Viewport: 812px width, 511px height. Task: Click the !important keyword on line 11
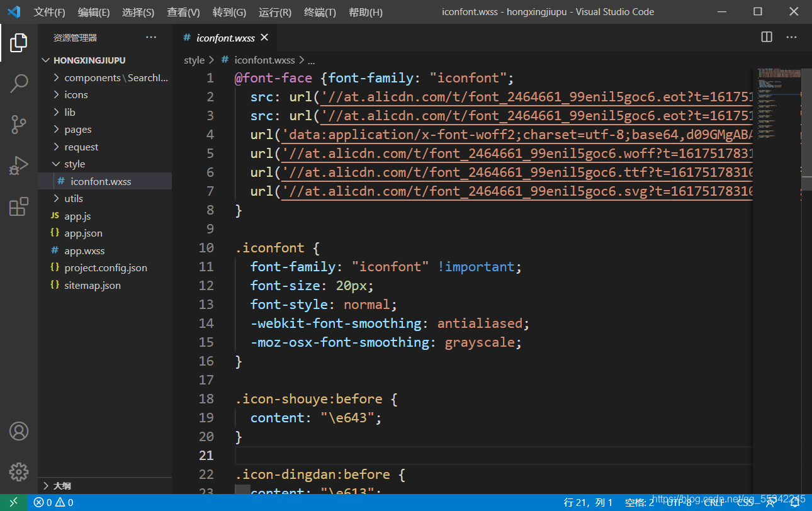point(476,267)
